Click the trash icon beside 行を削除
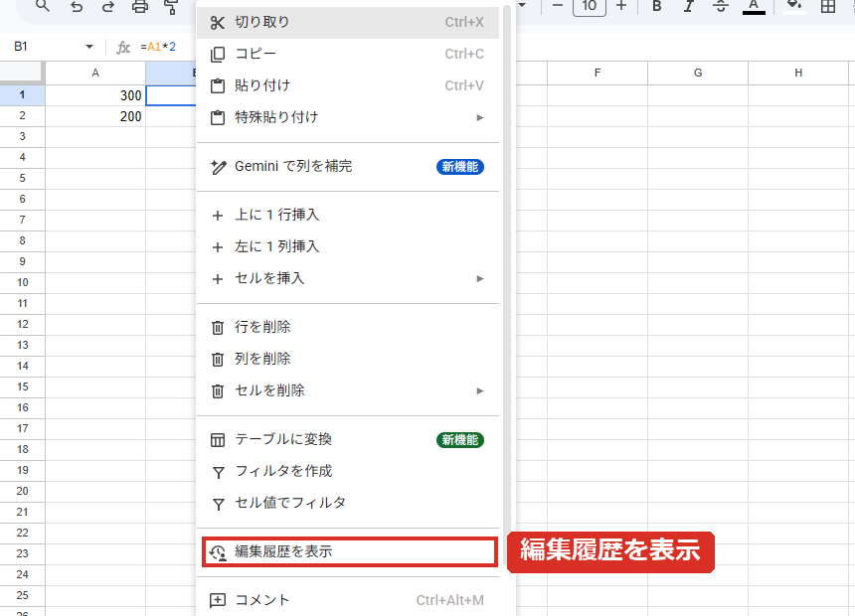 [218, 328]
